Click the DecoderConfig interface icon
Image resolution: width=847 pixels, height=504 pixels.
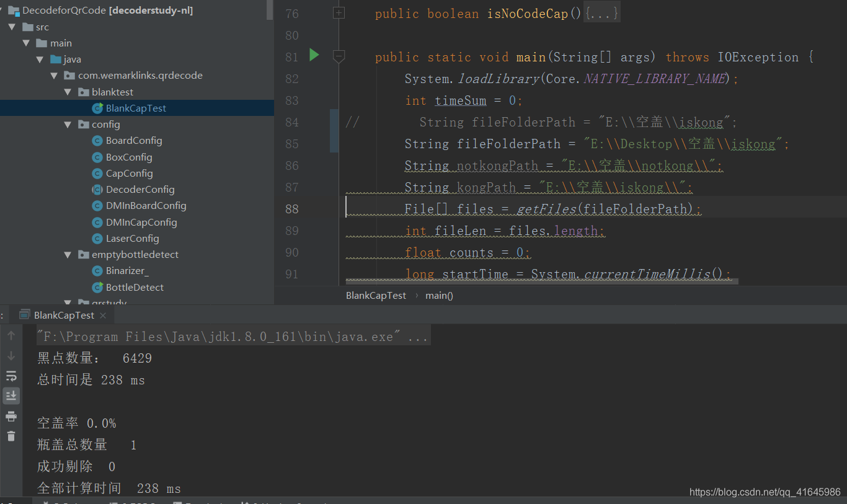97,189
